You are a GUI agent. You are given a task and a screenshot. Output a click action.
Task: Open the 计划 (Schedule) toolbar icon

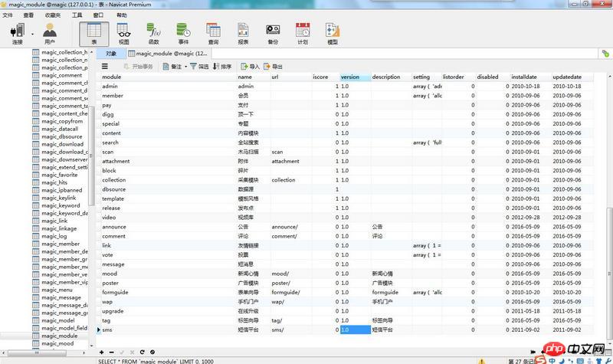[303, 34]
